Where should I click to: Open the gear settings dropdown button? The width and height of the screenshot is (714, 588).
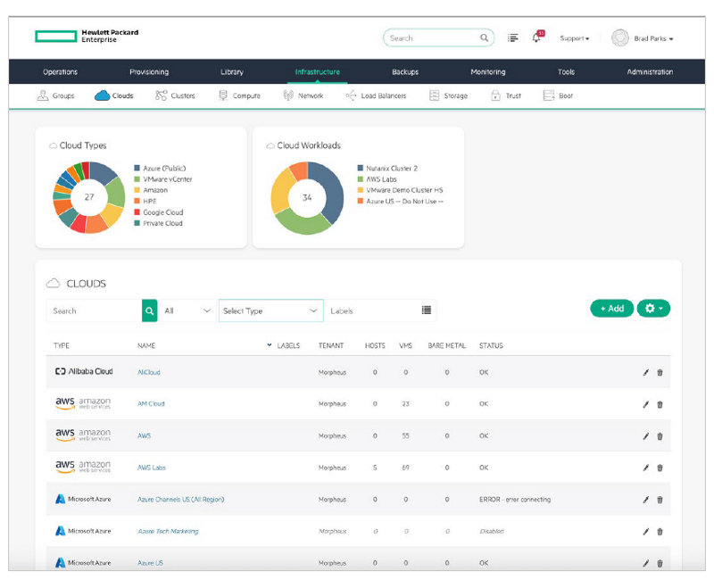pos(653,308)
